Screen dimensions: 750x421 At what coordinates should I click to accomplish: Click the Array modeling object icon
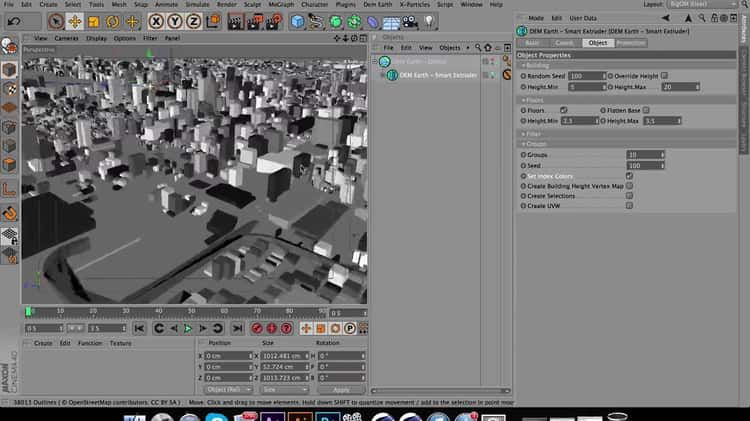click(354, 22)
